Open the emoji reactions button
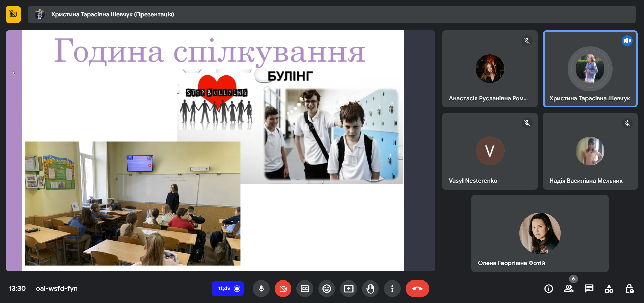This screenshot has height=303, width=644. pyautogui.click(x=327, y=289)
